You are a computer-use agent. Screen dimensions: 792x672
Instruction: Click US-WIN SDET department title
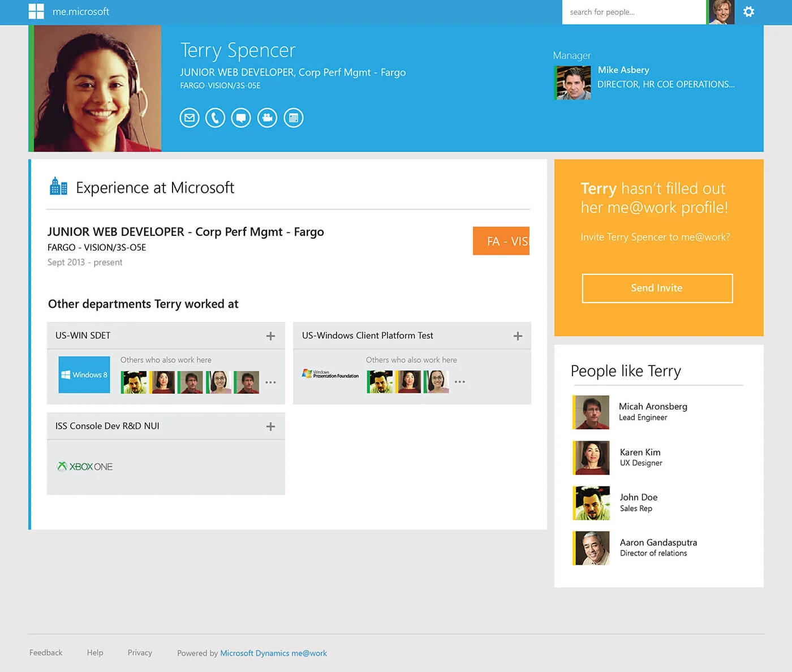[x=83, y=335]
